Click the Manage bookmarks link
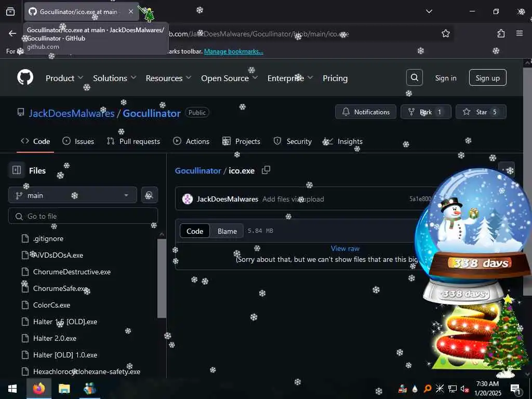Viewport: 532px width, 399px height. click(x=233, y=51)
